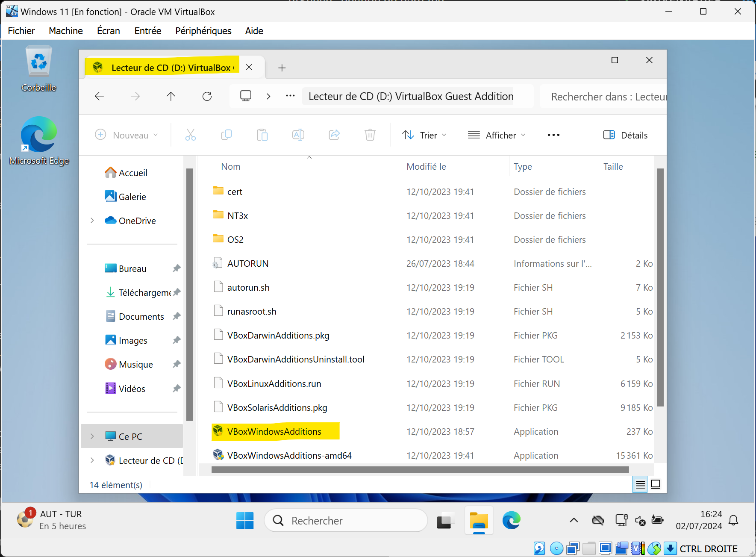Open the notification bell

[733, 520]
